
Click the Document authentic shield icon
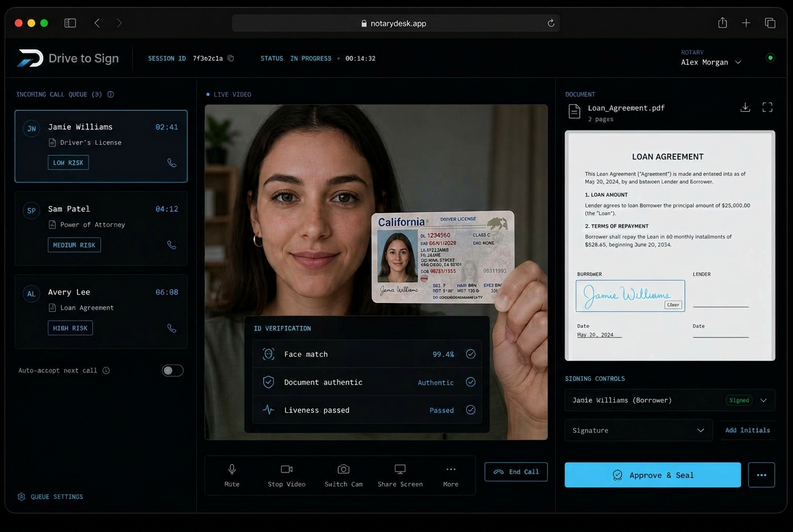pos(269,382)
